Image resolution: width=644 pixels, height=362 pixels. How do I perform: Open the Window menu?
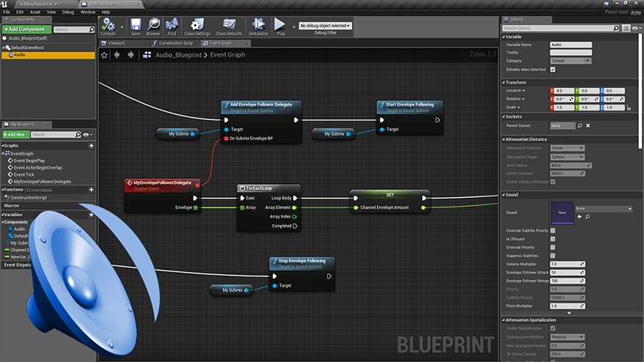[x=87, y=12]
